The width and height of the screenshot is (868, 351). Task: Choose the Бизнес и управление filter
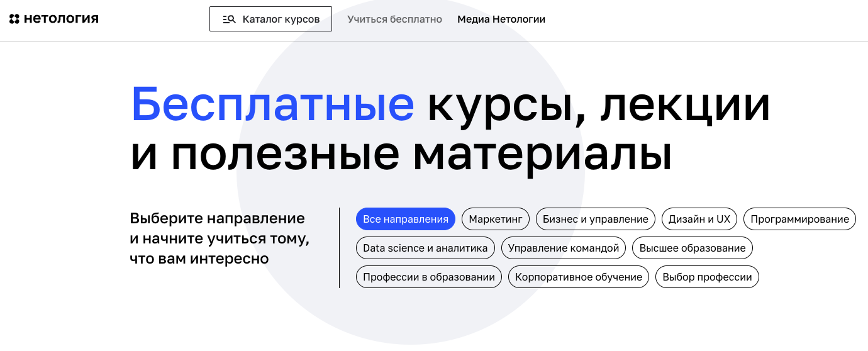[x=596, y=219]
